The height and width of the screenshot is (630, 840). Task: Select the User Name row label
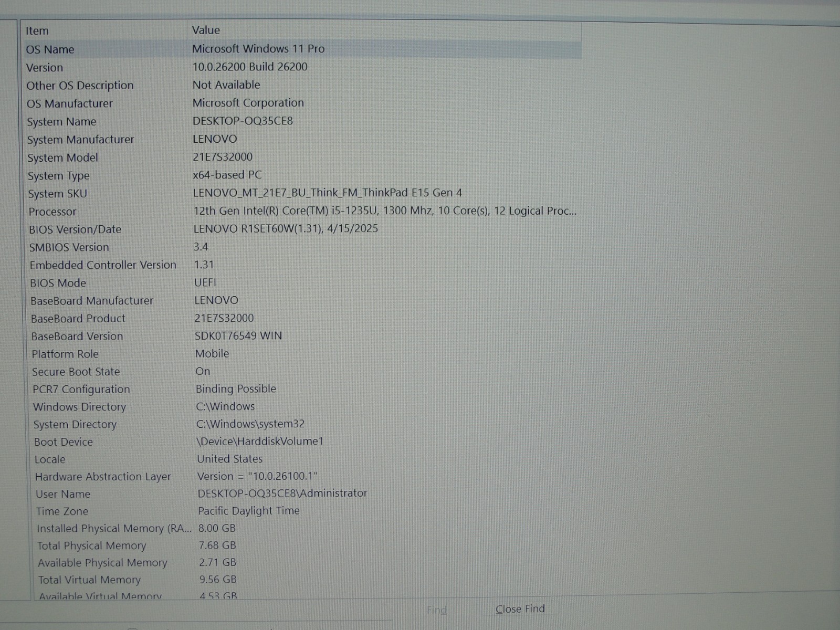pos(63,494)
